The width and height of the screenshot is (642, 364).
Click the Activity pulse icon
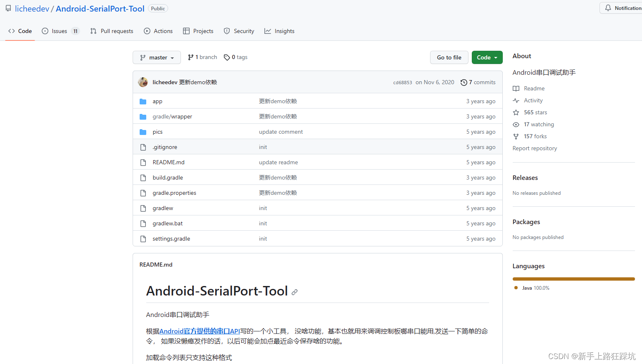[x=516, y=100]
